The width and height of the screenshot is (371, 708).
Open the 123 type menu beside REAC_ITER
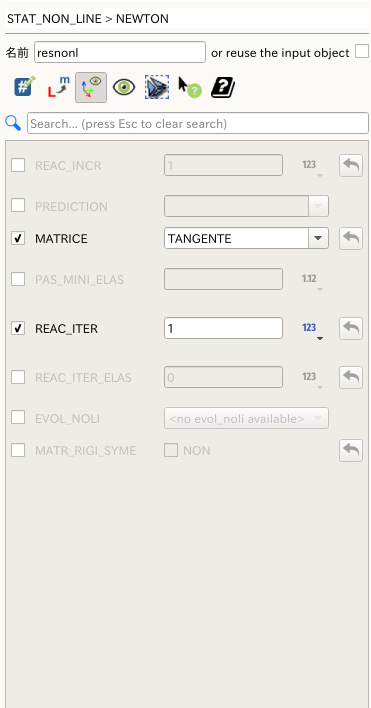point(312,330)
